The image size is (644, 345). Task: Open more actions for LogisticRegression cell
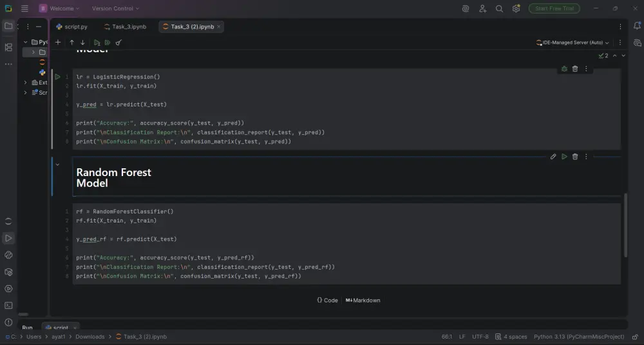tap(586, 68)
